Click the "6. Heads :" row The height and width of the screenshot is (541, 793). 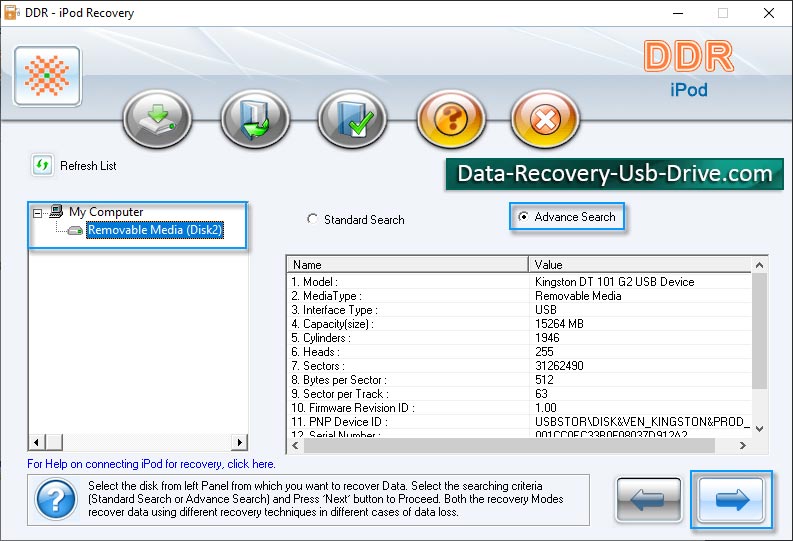click(519, 352)
